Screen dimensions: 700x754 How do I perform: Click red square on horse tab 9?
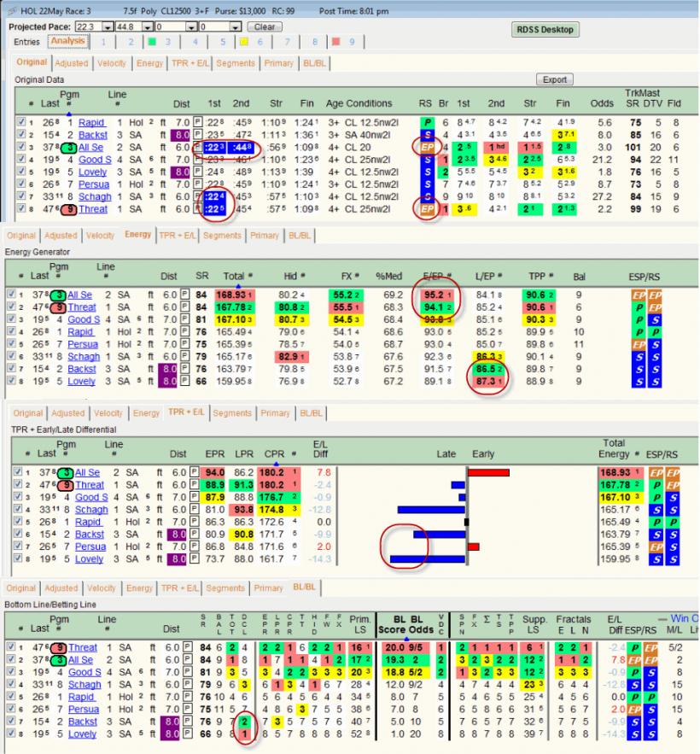(x=336, y=42)
